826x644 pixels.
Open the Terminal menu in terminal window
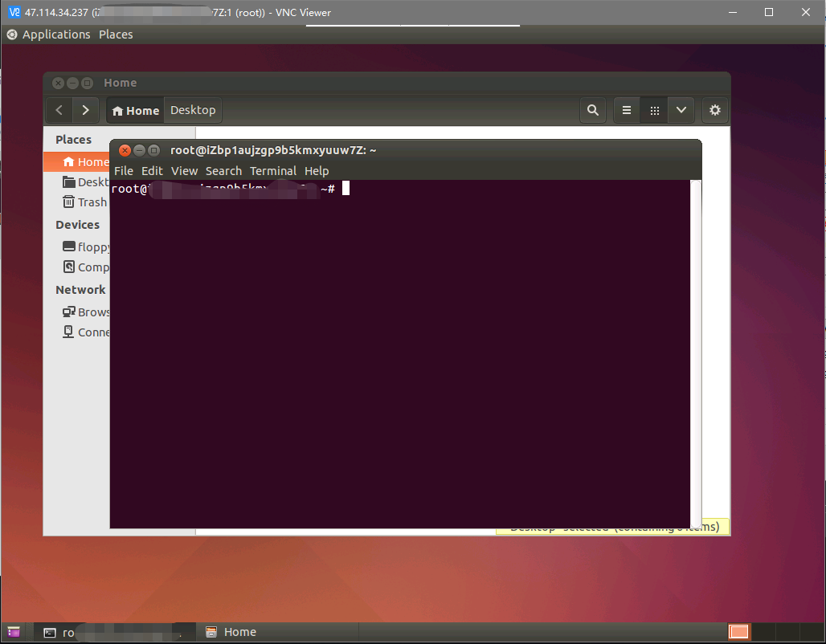[273, 171]
